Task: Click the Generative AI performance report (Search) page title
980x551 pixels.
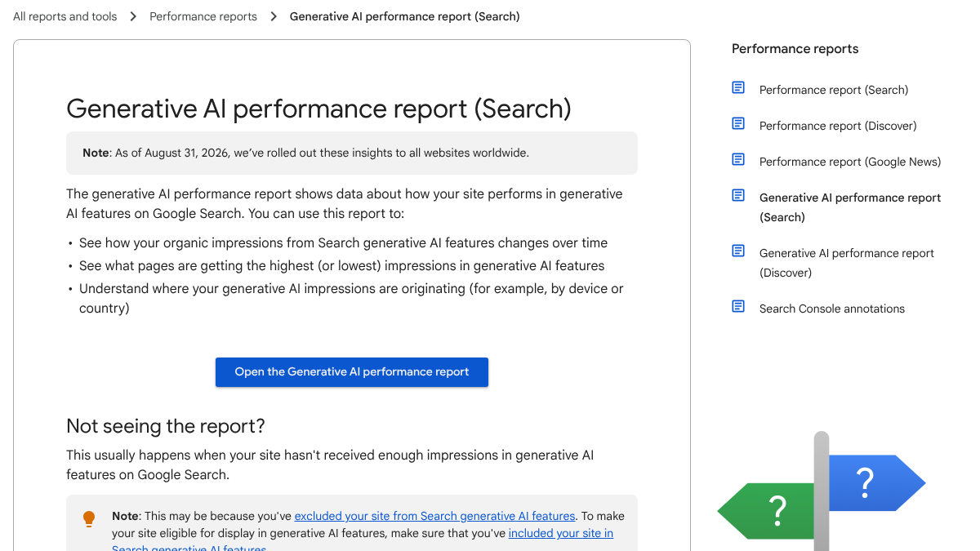Action: tap(318, 109)
